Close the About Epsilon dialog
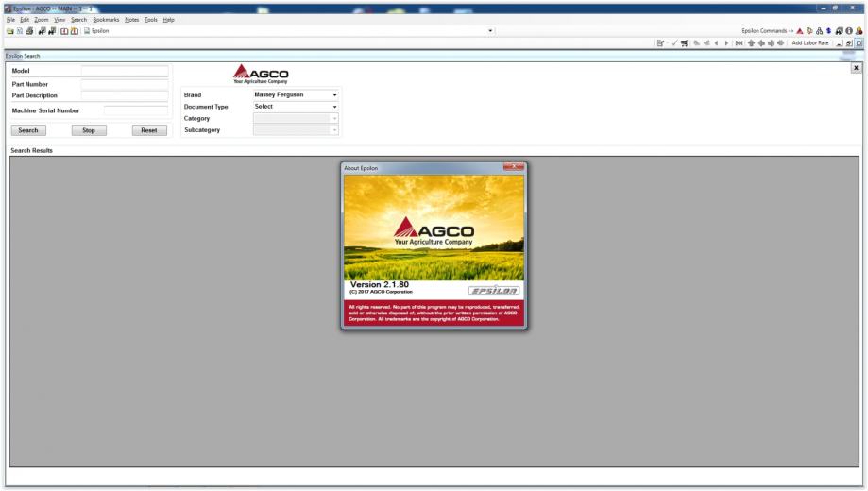The height and width of the screenshot is (491, 868). [x=514, y=167]
